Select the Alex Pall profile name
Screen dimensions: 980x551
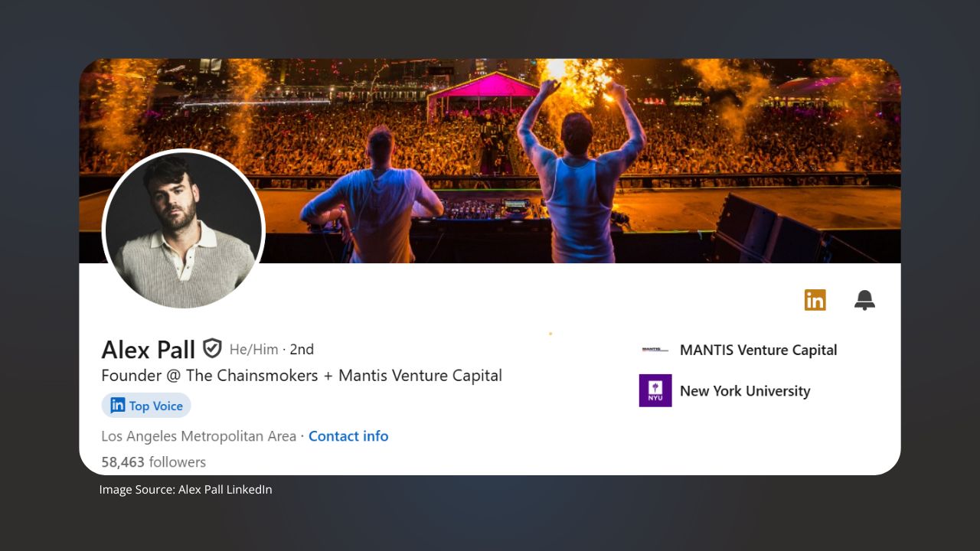[149, 350]
